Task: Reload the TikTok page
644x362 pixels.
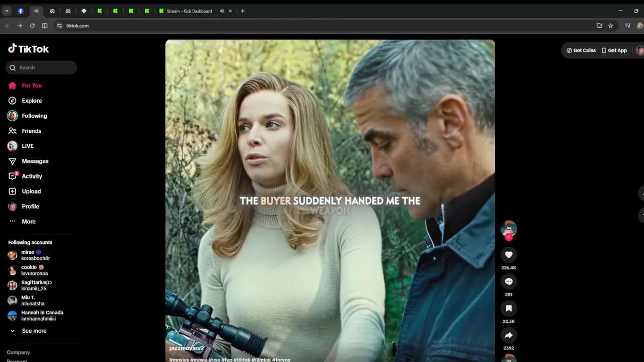Action: pos(32,26)
